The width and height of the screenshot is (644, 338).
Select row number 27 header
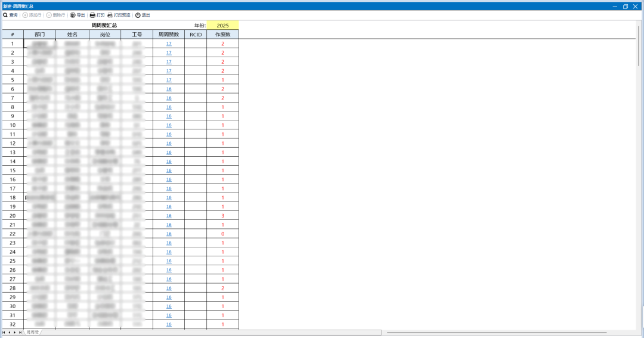pyautogui.click(x=13, y=279)
